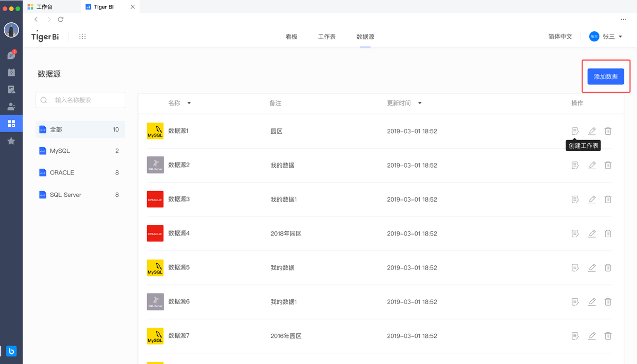
Task: Click the edit pencil icon for 数据源3
Action: [x=592, y=200]
